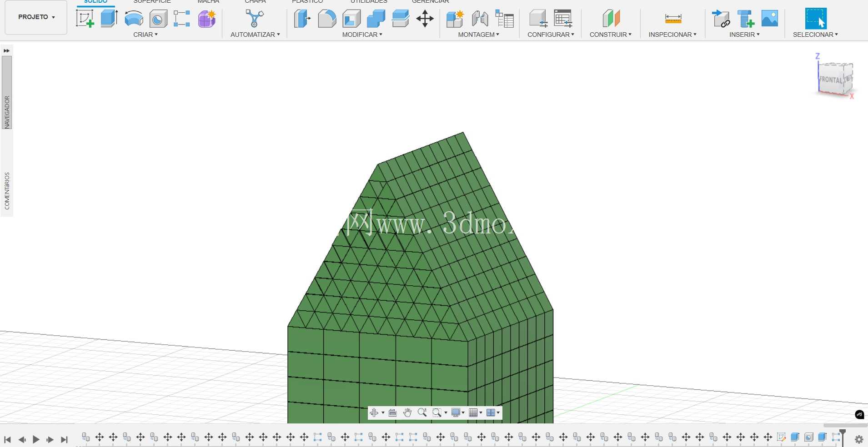This screenshot has height=447, width=868.
Task: Step timeline forward one feature
Action: [50, 439]
